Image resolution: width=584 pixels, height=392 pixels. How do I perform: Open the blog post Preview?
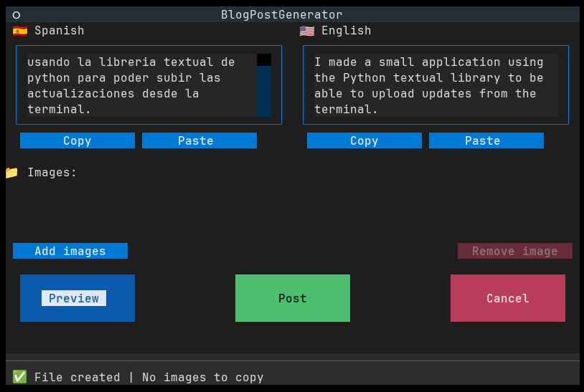77,298
